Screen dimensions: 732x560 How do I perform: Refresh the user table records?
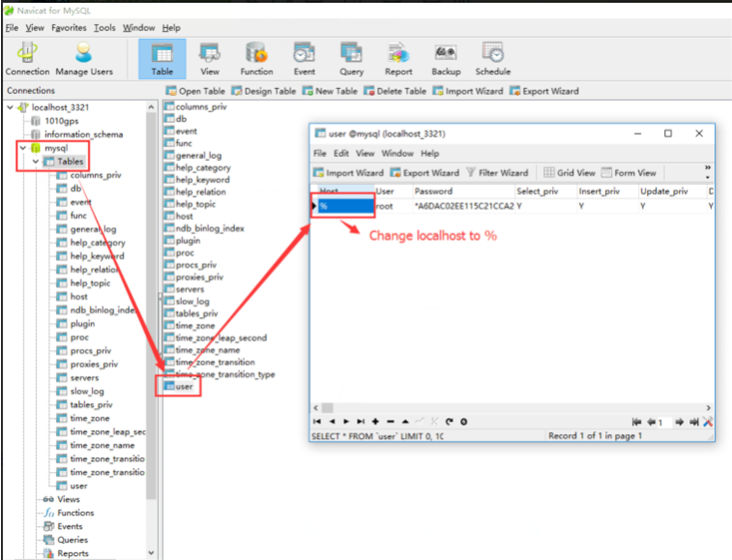(449, 421)
